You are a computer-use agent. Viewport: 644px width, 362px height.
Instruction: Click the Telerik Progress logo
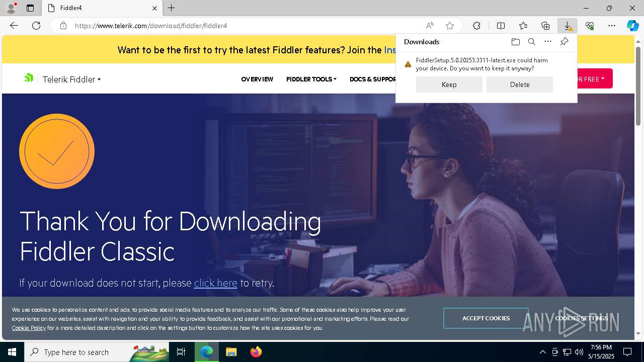[x=29, y=78]
